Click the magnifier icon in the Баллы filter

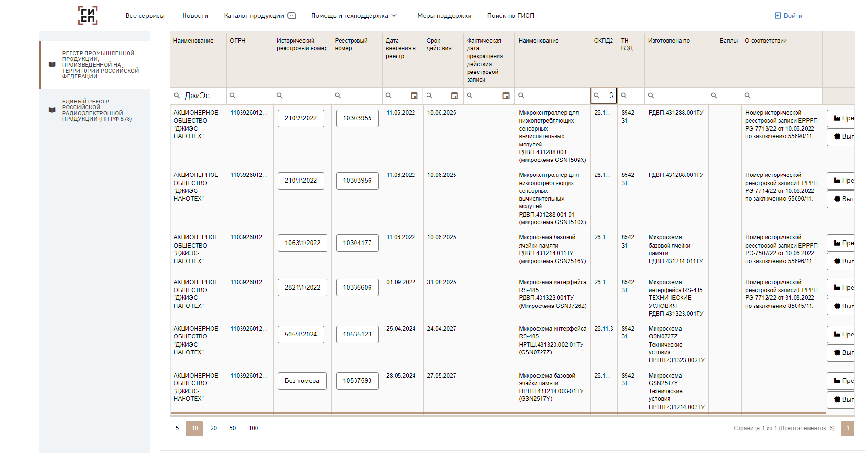pyautogui.click(x=714, y=96)
